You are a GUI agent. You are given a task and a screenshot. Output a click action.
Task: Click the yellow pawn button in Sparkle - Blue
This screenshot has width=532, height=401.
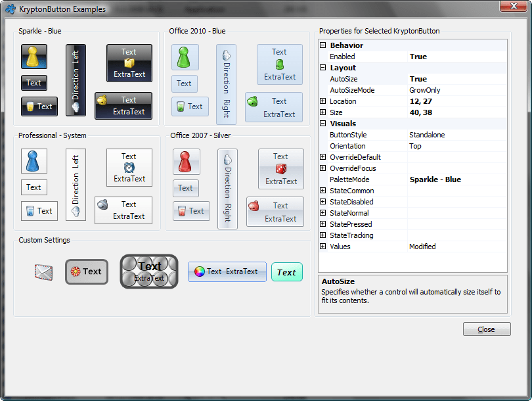[x=33, y=57]
